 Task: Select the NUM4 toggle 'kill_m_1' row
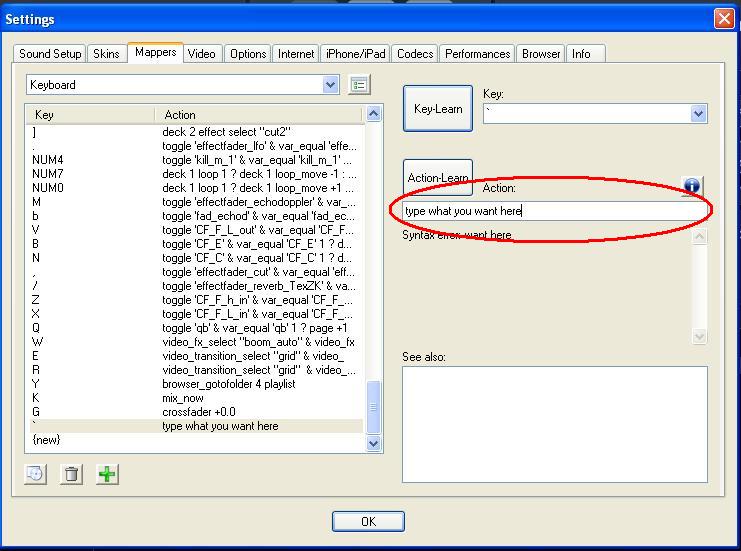196,160
